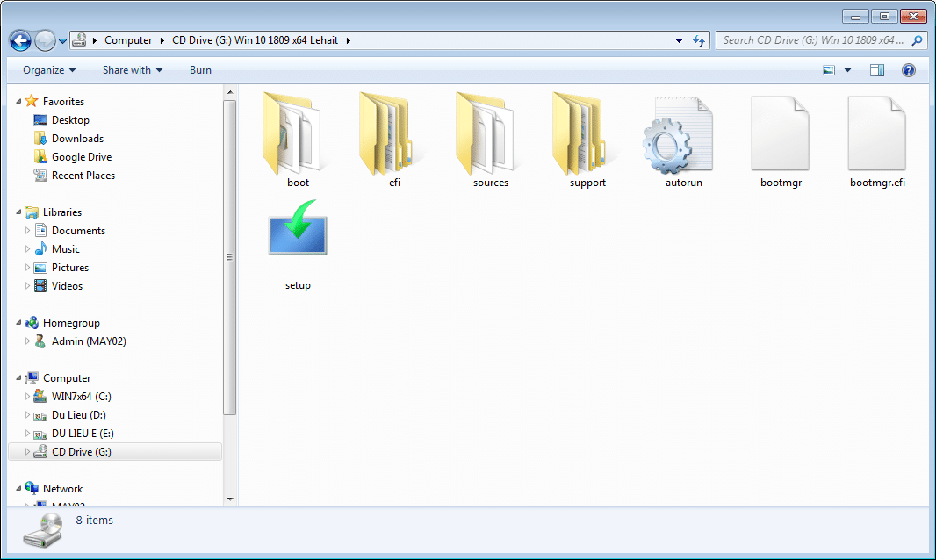
Task: Click the Forward navigation arrow
Action: click(x=45, y=40)
